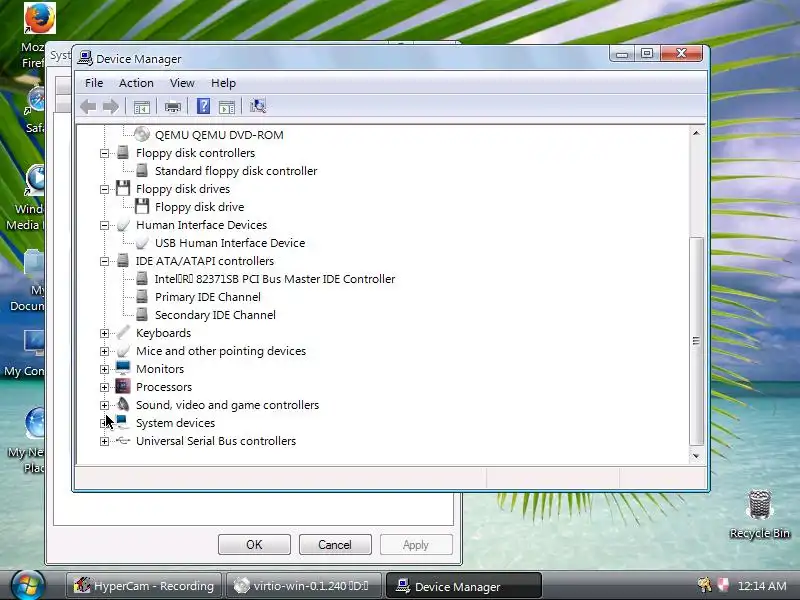This screenshot has width=800, height=600.
Task: Collapse the IDE ATA/ATAPI controllers node
Action: click(x=104, y=261)
